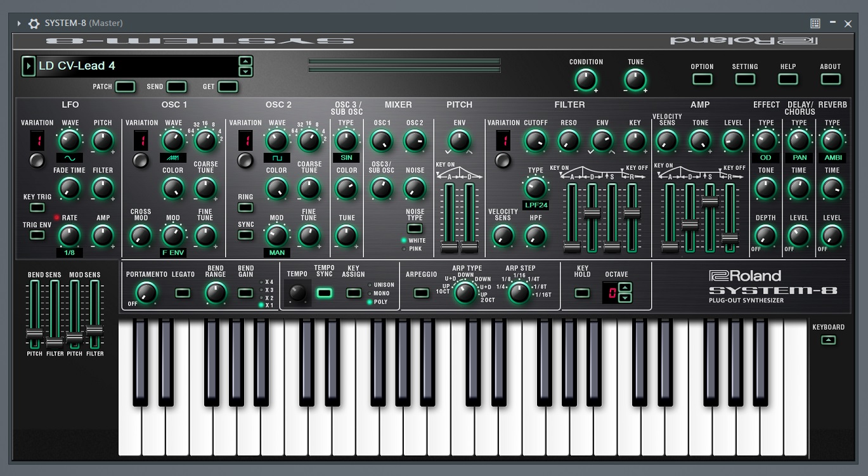
Task: Click the AMP LEVEL knob
Action: 733,141
